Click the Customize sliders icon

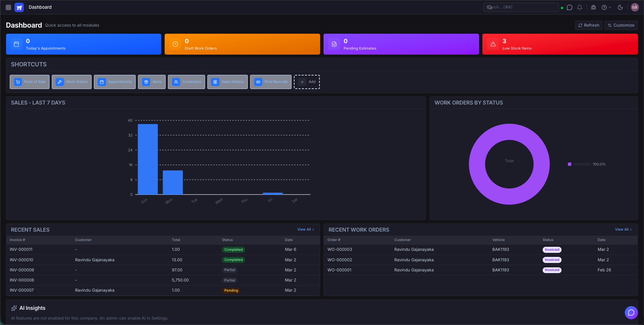click(610, 25)
